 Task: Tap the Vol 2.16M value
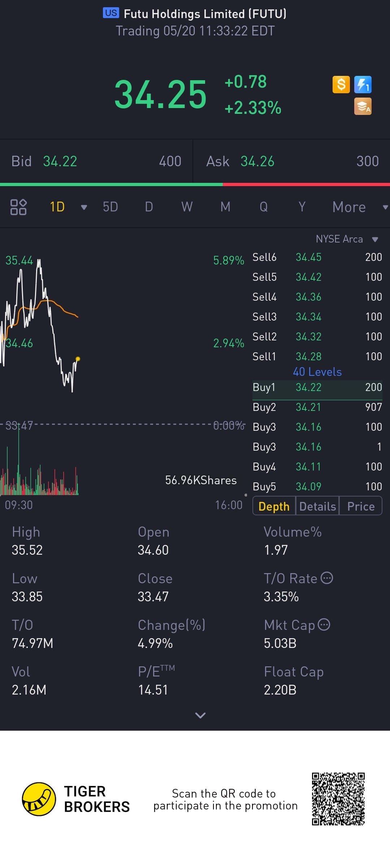29,689
